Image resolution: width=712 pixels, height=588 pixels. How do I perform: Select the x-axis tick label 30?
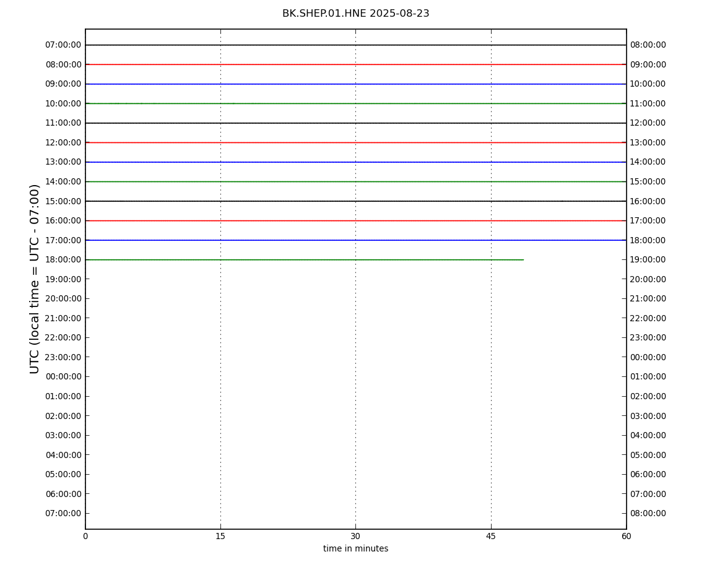pyautogui.click(x=355, y=536)
